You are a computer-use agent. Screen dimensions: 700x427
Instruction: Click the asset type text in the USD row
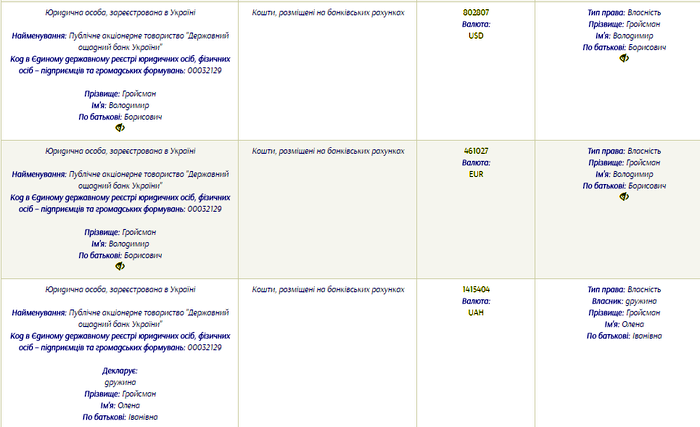coord(328,13)
